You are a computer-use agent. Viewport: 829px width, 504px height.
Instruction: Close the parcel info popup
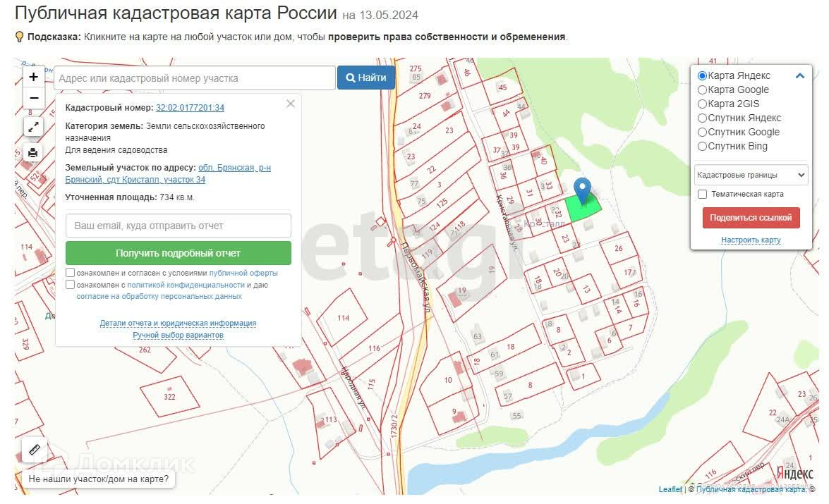(x=290, y=104)
